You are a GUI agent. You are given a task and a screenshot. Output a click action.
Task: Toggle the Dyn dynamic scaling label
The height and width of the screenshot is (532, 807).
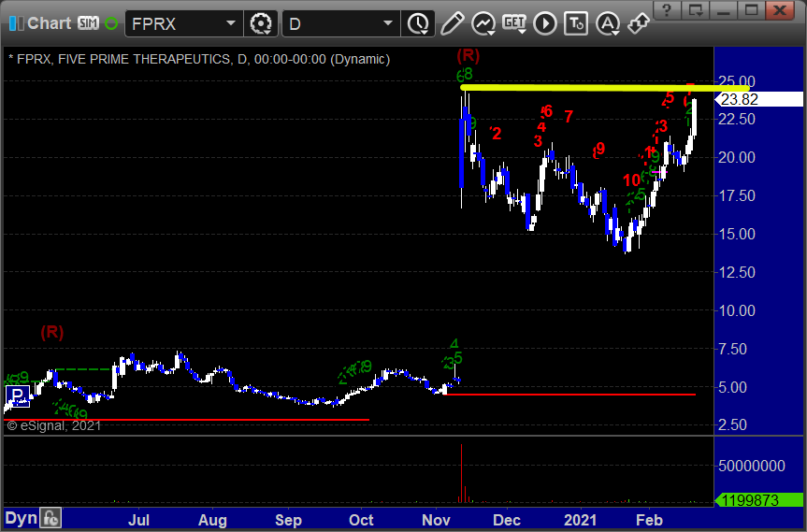tap(21, 518)
